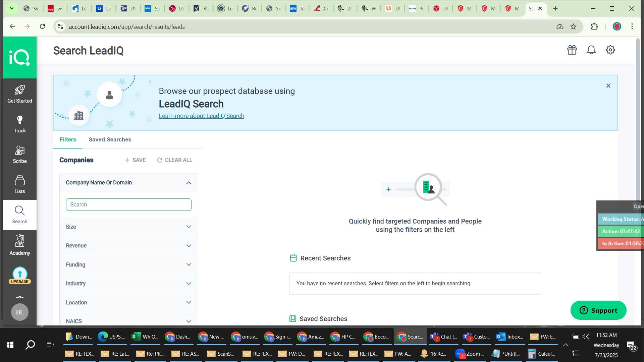This screenshot has height=362, width=644.
Task: Switch to the Dell browser tab
Action: pos(152,9)
